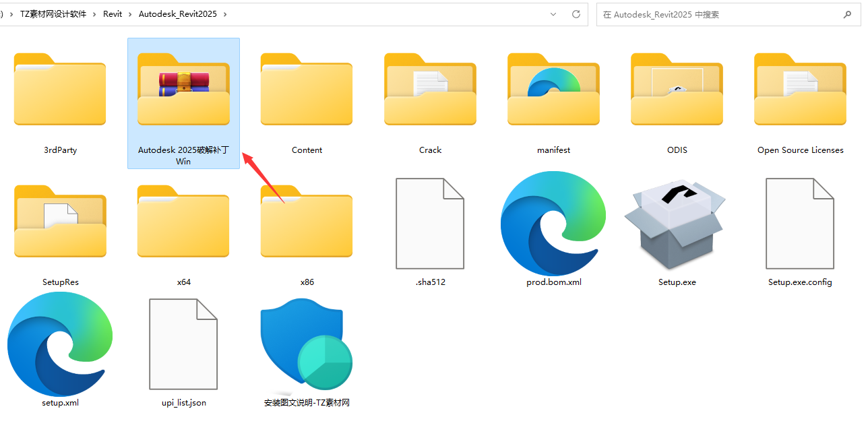Click the Setup.exe file name
This screenshot has width=868, height=448.
677,282
